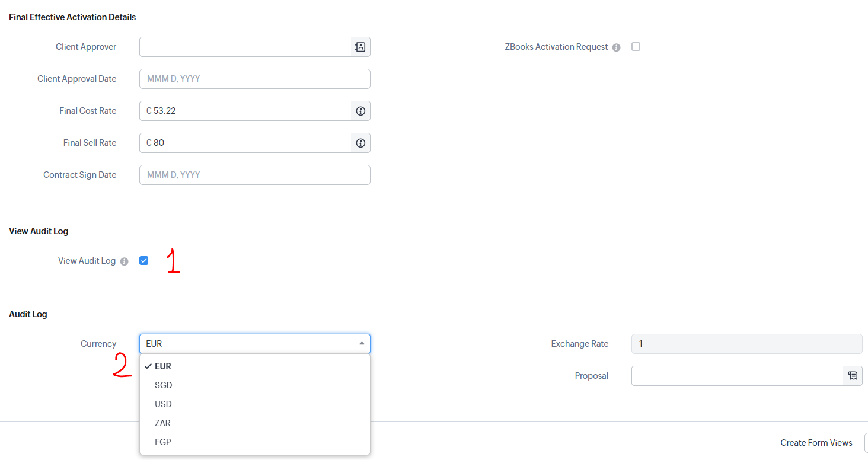The height and width of the screenshot is (460, 868).
Task: Click the Exchange Rate field
Action: tap(746, 344)
